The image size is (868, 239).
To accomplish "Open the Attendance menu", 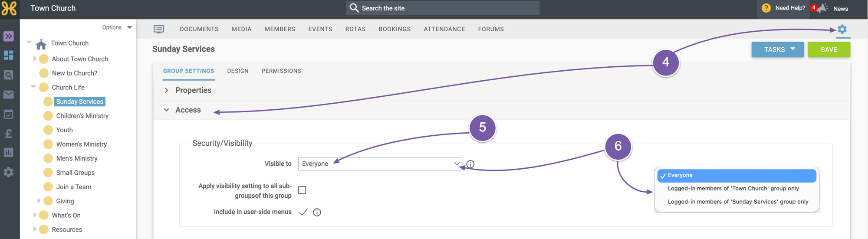I will pos(444,29).
